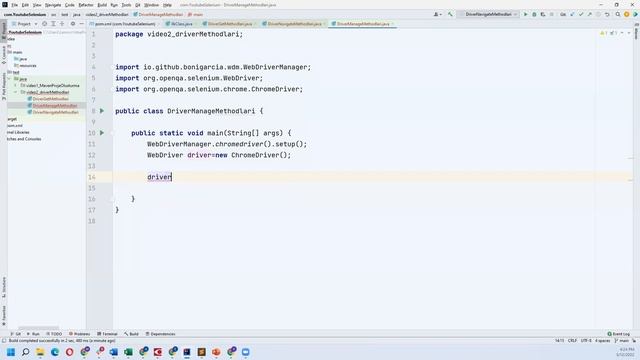Open File Explorer from taskbar
The height and width of the screenshot is (360, 640).
(40, 352)
